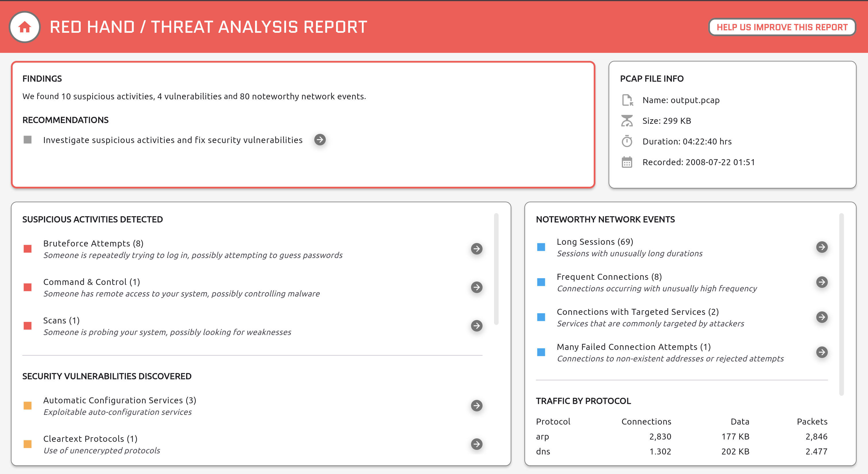Click the Size: 299 KB text

coord(666,121)
